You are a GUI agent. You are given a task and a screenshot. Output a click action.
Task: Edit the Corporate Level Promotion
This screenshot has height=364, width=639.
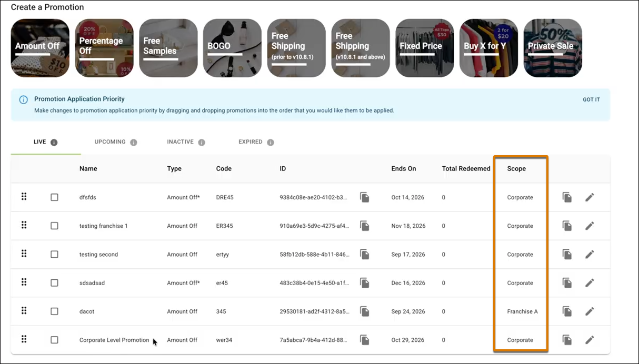(590, 340)
